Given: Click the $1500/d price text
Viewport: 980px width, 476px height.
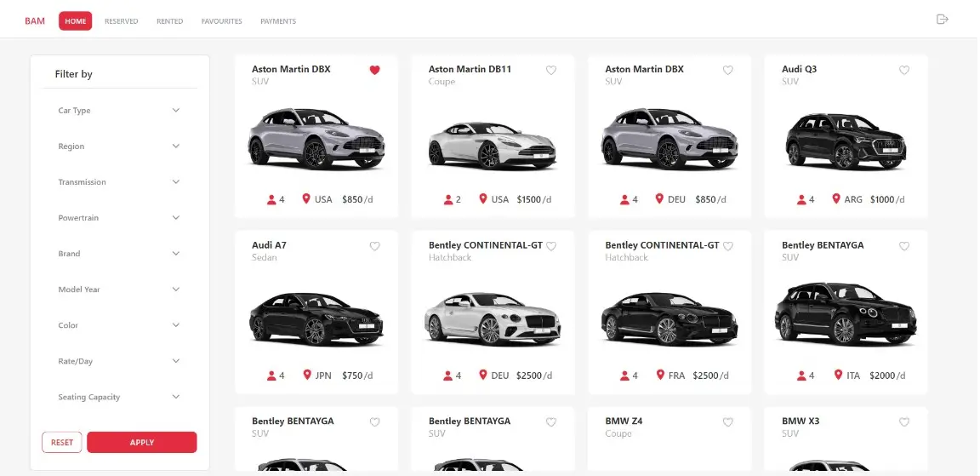Looking at the screenshot, I should (534, 199).
